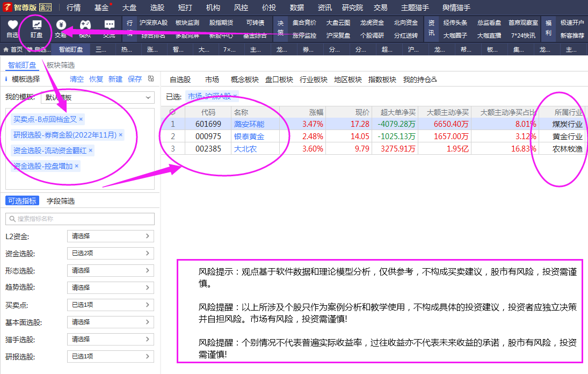Screen dimensions: 588x374
Task: Expand the 猎手选股 selector
Action: (x=111, y=340)
